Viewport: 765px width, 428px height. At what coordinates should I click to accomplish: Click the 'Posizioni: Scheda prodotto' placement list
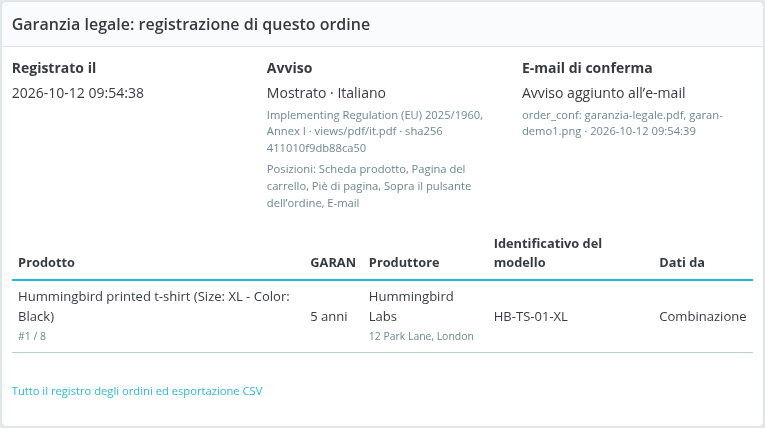[369, 186]
